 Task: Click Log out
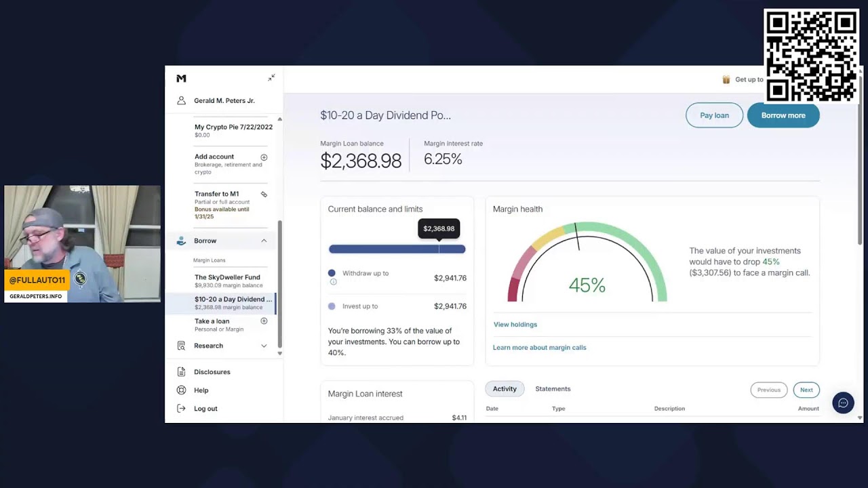click(205, 409)
